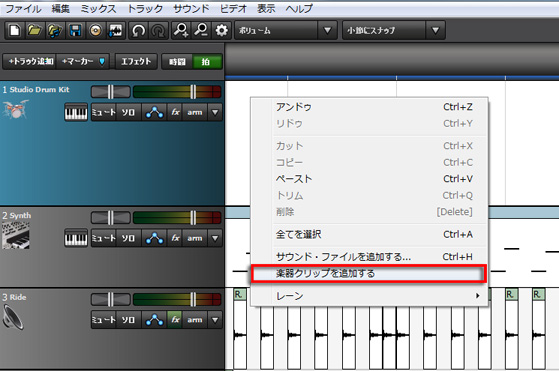Open fx effects for Studio Drum Kit
The image size is (559, 371).
175,113
